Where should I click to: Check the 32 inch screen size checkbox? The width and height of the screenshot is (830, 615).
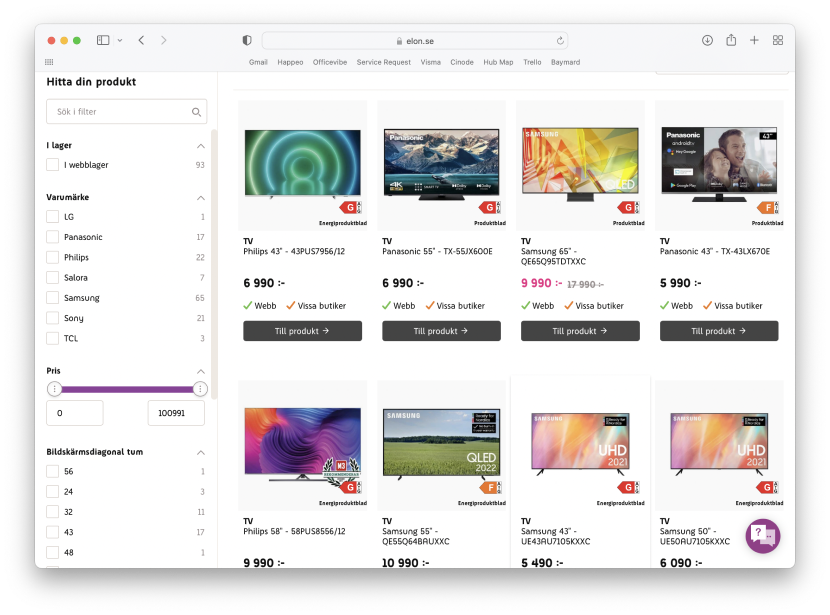point(52,512)
